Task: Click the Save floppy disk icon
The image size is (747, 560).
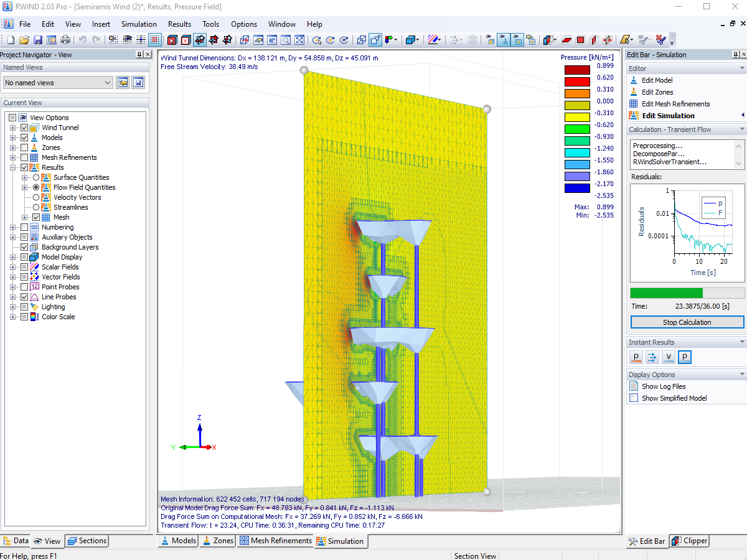Action: click(x=38, y=40)
